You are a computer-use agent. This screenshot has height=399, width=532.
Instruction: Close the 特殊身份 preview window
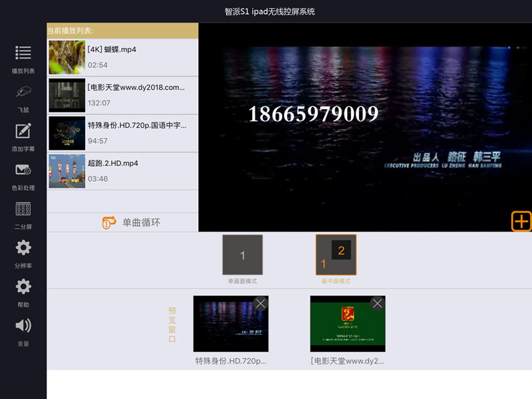click(x=261, y=304)
